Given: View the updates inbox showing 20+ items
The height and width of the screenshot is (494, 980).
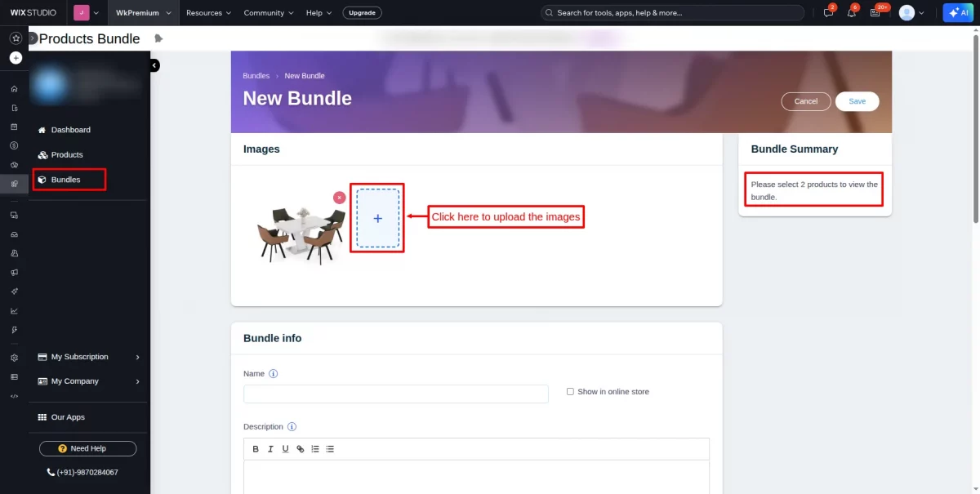Looking at the screenshot, I should tap(875, 12).
